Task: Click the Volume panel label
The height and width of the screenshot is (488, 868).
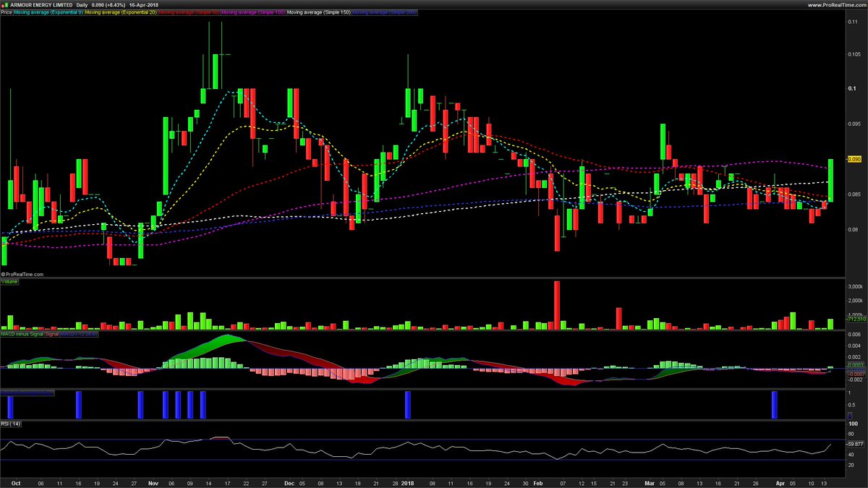Action: [x=9, y=281]
